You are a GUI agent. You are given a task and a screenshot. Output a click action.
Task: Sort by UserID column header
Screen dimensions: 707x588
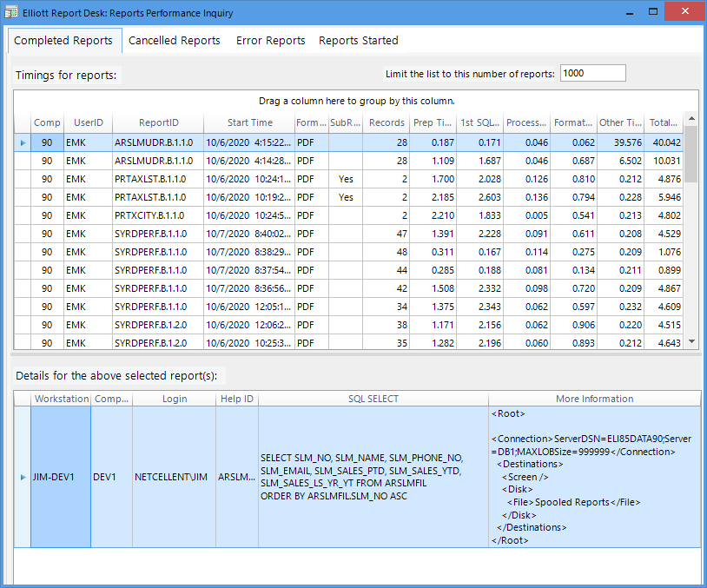pyautogui.click(x=89, y=122)
